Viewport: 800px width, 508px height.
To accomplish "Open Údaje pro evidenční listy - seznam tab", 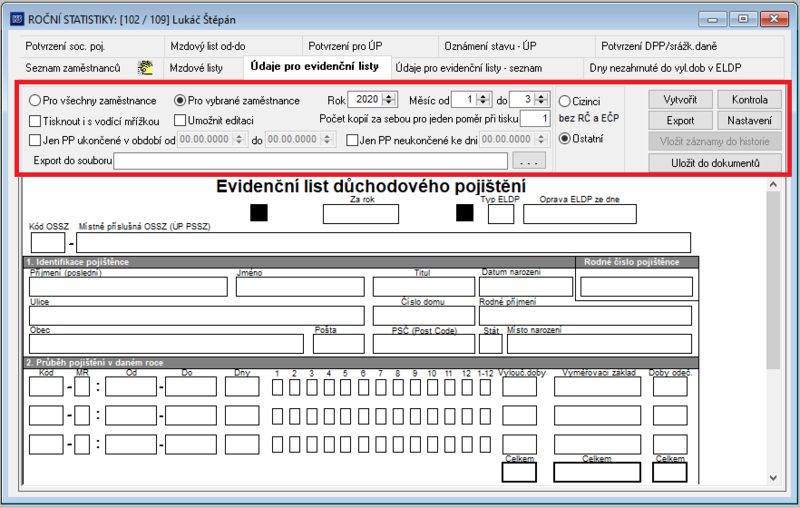I will point(487,68).
